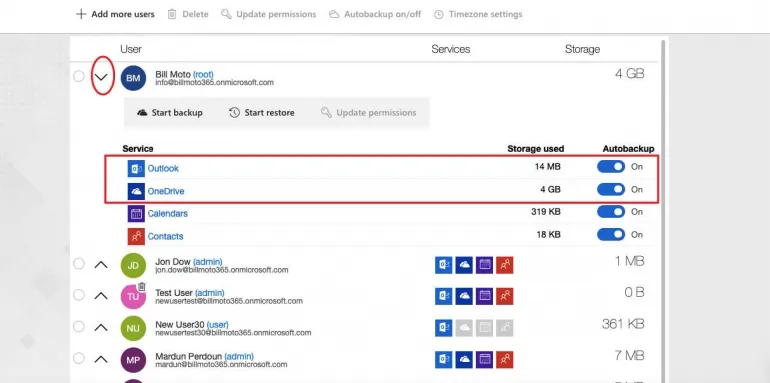The width and height of the screenshot is (770, 383).
Task: Open the OneDrive service link
Action: 166,191
